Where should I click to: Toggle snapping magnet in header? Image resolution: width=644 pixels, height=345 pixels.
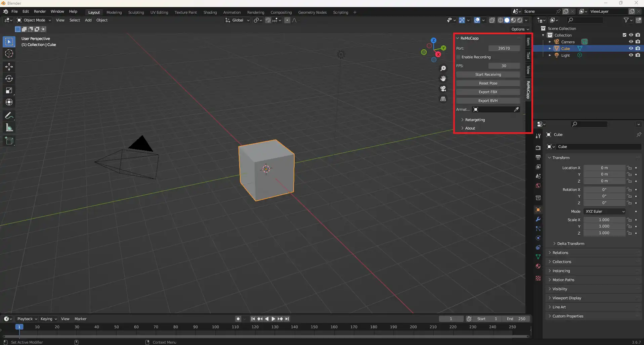(268, 20)
